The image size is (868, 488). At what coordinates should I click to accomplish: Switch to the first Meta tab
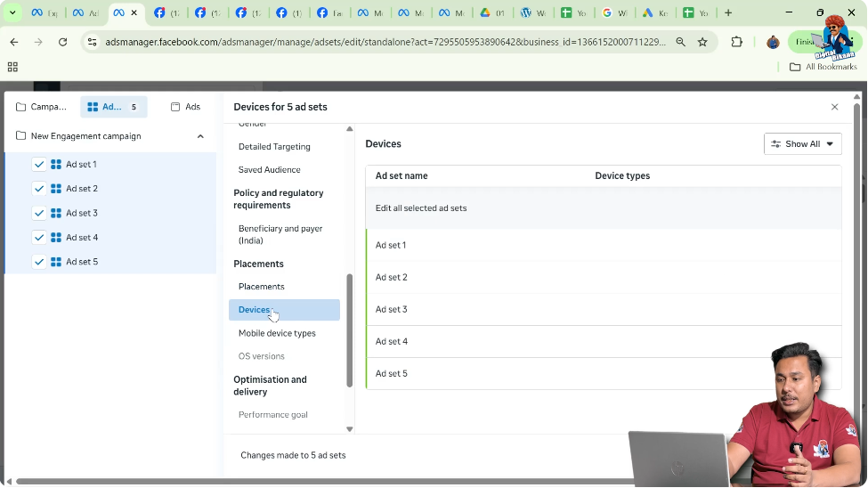pyautogui.click(x=45, y=12)
